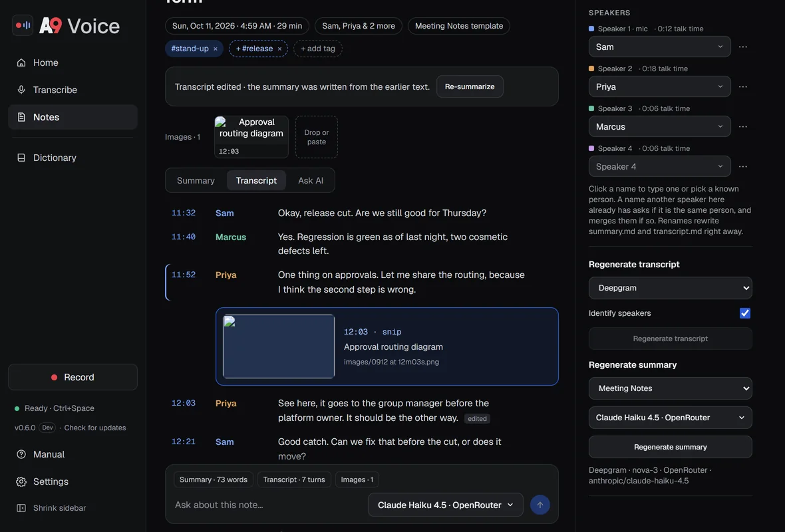Open the more options menu for Marcus
The image size is (785, 532).
743,126
